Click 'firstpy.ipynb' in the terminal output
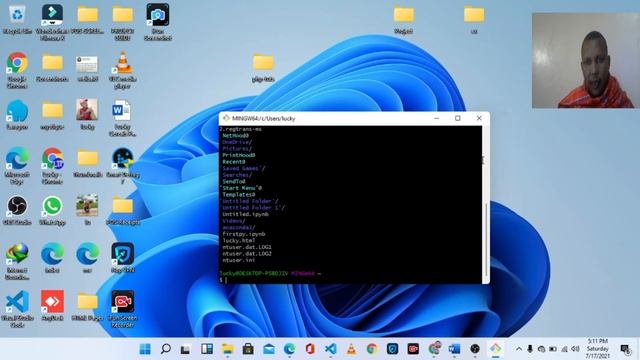 click(x=244, y=234)
